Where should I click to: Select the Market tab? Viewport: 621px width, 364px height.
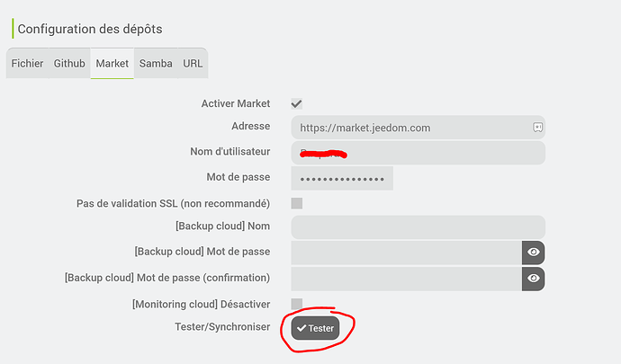tap(112, 64)
